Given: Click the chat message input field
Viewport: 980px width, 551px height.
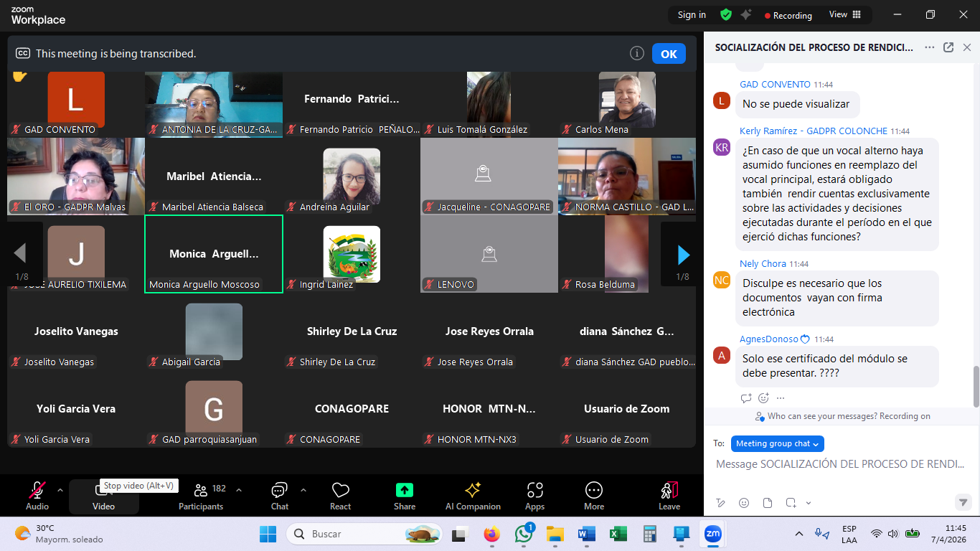Looking at the screenshot, I should 840,464.
